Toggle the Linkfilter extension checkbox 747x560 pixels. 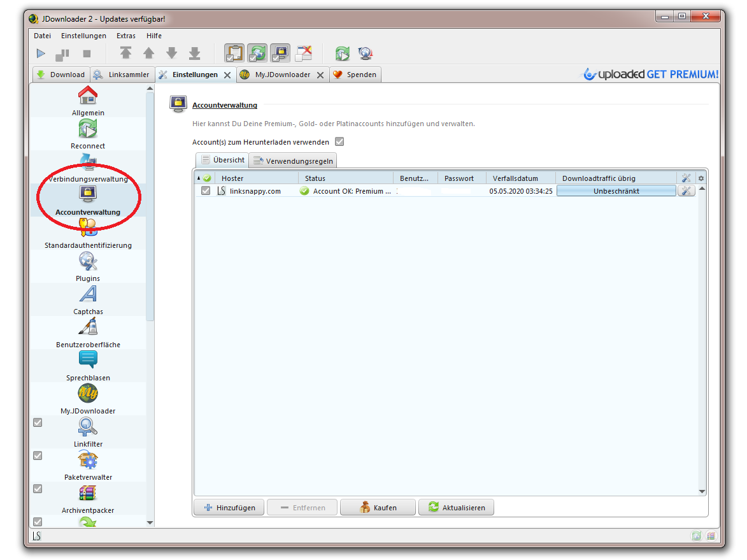(x=38, y=423)
